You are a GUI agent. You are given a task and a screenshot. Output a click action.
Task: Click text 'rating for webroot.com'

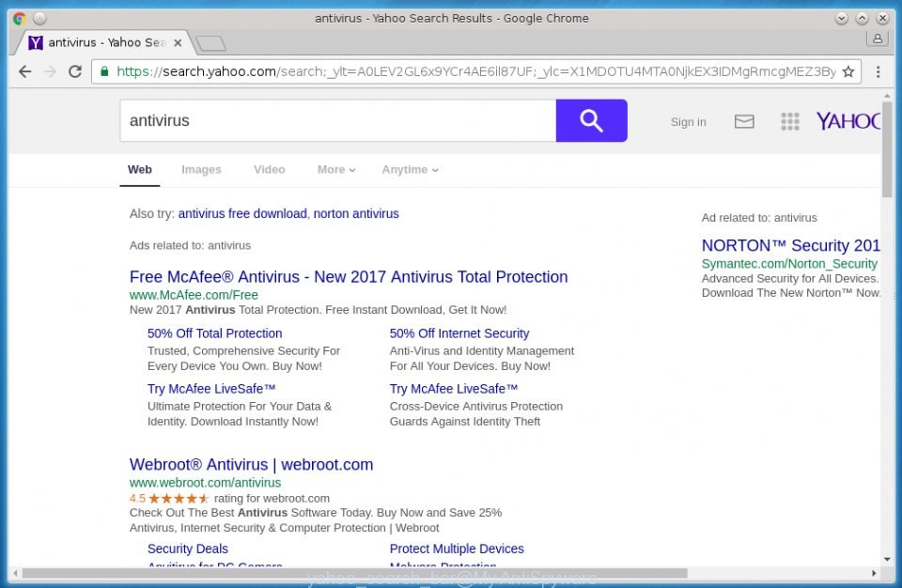tap(272, 498)
